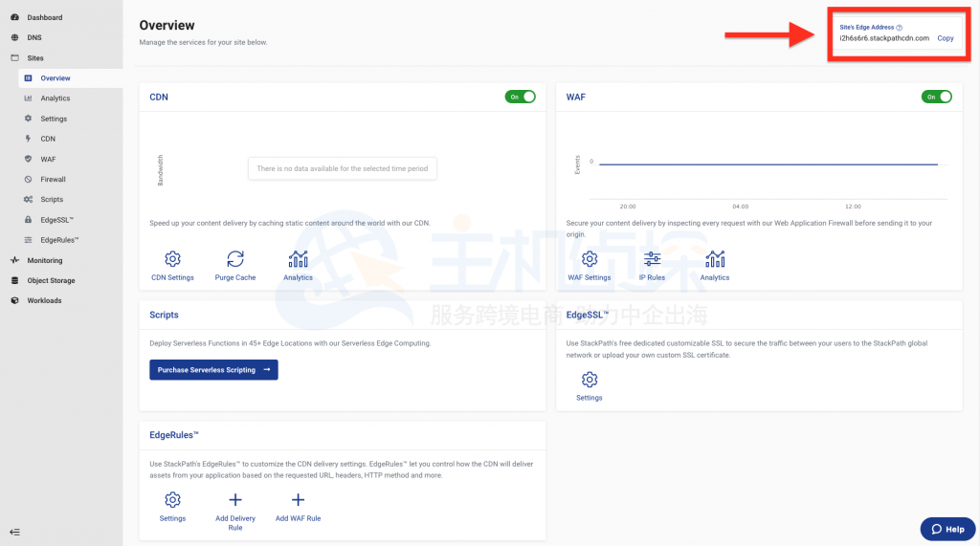Click the sidebar WAF shield icon
The height and width of the screenshot is (546, 980).
click(x=28, y=159)
